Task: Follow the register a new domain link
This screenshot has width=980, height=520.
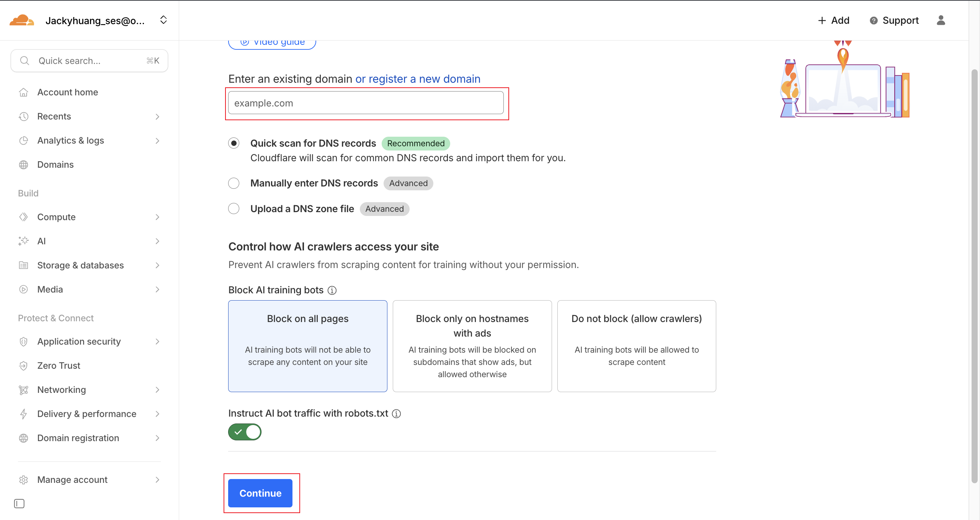Action: [x=418, y=79]
